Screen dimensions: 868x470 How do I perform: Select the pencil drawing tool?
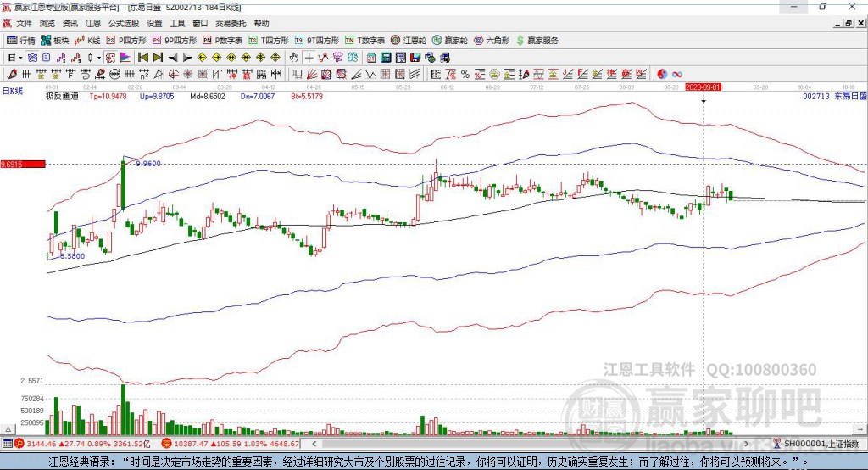click(x=12, y=74)
